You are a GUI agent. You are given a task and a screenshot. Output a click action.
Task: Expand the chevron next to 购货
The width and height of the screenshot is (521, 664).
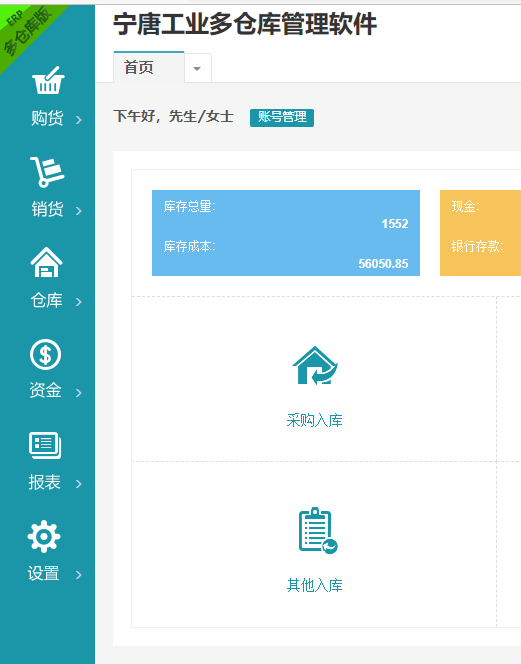79,120
